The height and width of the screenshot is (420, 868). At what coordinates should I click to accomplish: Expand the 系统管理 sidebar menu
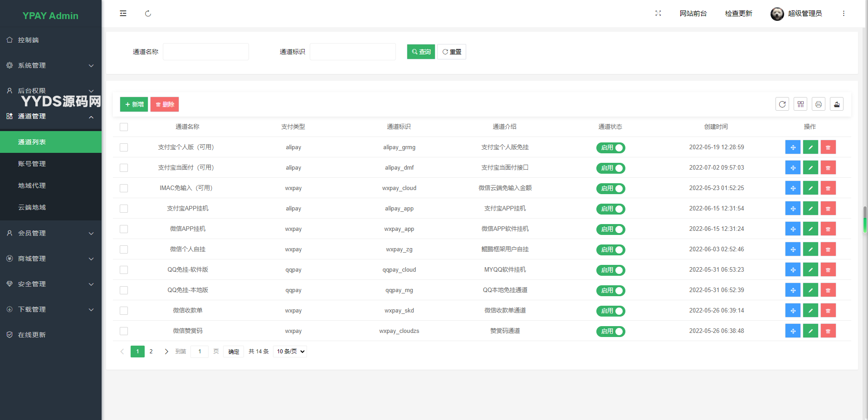[x=51, y=65]
